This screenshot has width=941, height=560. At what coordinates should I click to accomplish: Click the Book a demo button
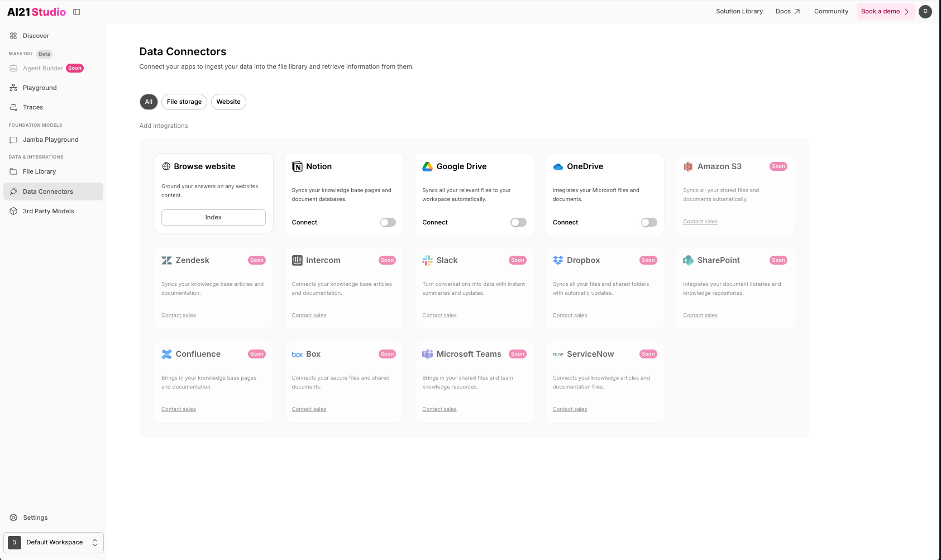click(885, 11)
